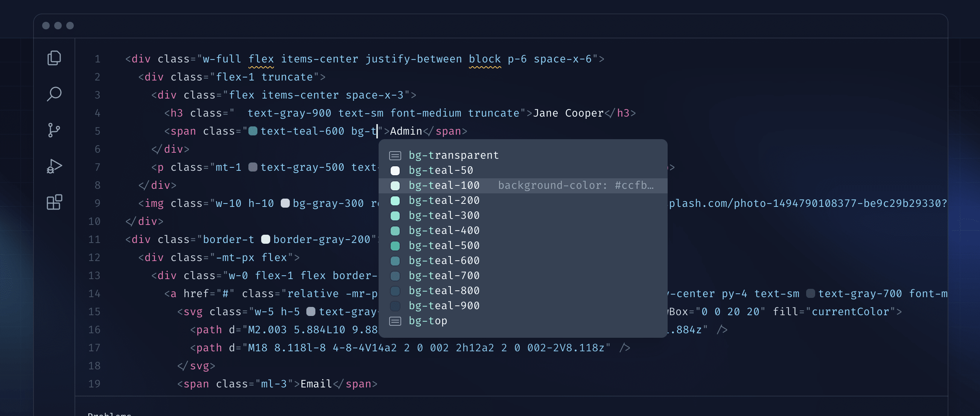The image size is (980, 416).
Task: Select bg-teal-400 suggestion
Action: [x=523, y=231]
